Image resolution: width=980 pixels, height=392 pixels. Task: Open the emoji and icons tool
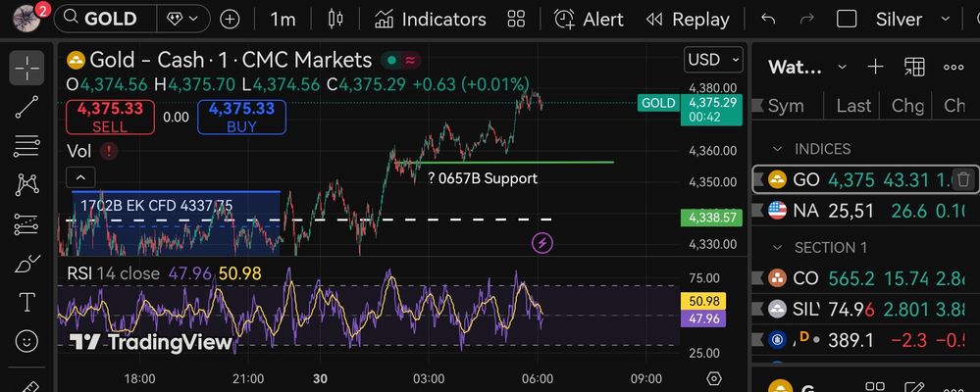point(26,341)
